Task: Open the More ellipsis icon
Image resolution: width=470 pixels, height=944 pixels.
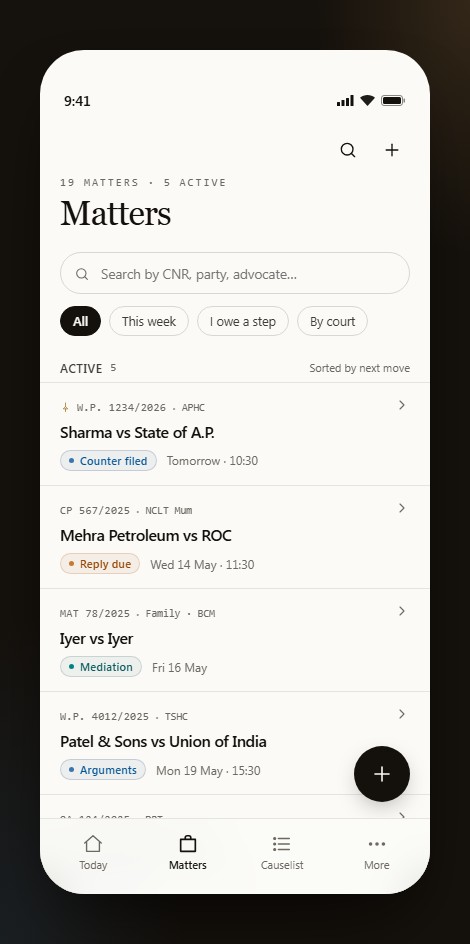Action: coord(377,844)
